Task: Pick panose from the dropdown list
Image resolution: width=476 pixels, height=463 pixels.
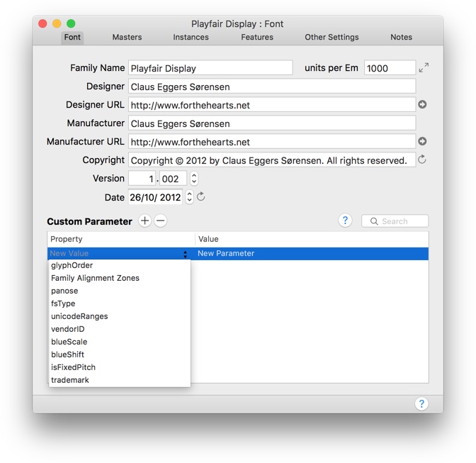Action: (x=120, y=291)
